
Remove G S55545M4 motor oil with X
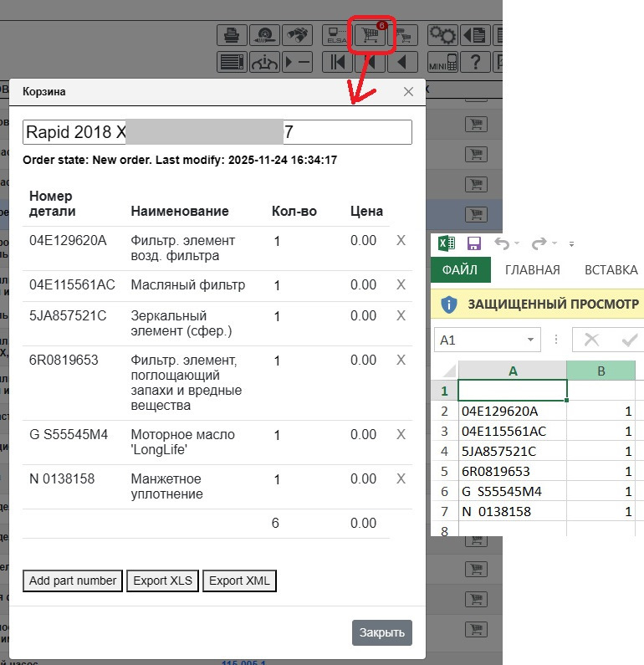pyautogui.click(x=401, y=434)
